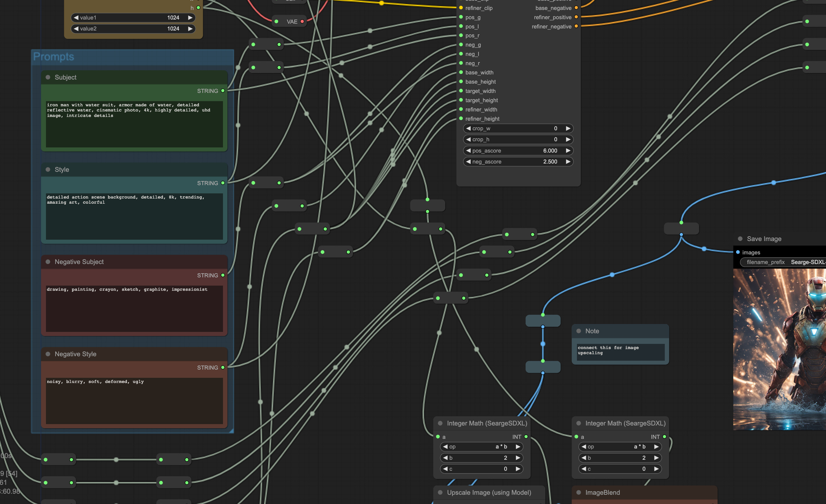Click the pos_l input socket
Viewport: 826px width, 504px height.
pos(461,26)
